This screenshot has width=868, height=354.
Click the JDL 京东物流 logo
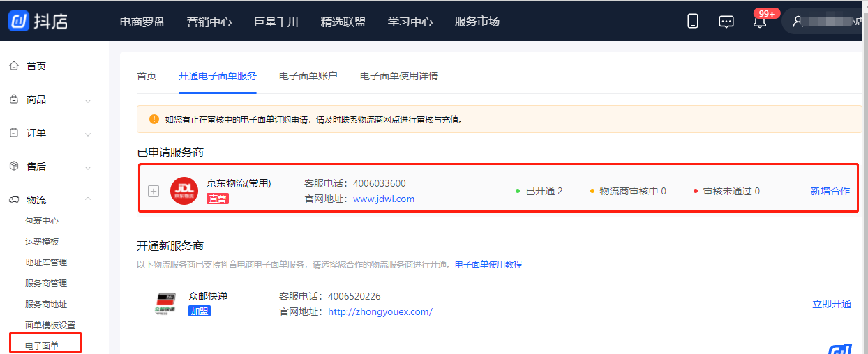click(184, 191)
